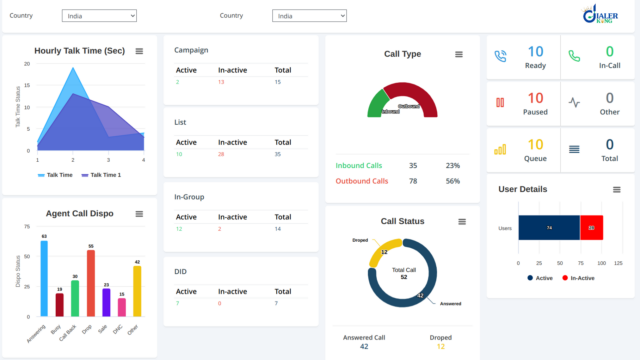This screenshot has height=360, width=640.
Task: Click the Inbound percentage 23%
Action: tap(453, 165)
